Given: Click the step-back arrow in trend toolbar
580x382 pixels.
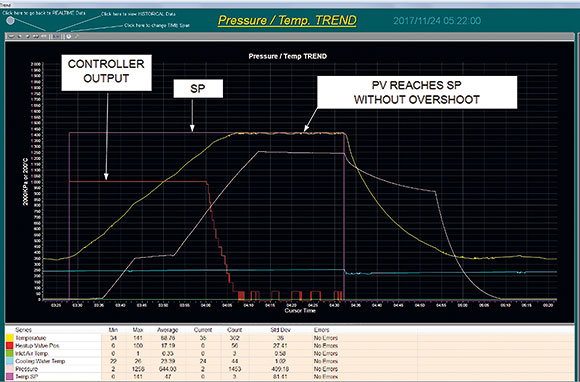Looking at the screenshot, I should [x=20, y=36].
